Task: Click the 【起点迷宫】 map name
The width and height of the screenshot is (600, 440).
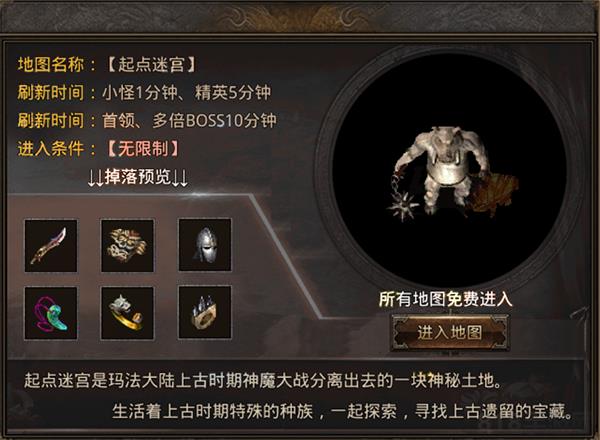Action: pyautogui.click(x=152, y=64)
